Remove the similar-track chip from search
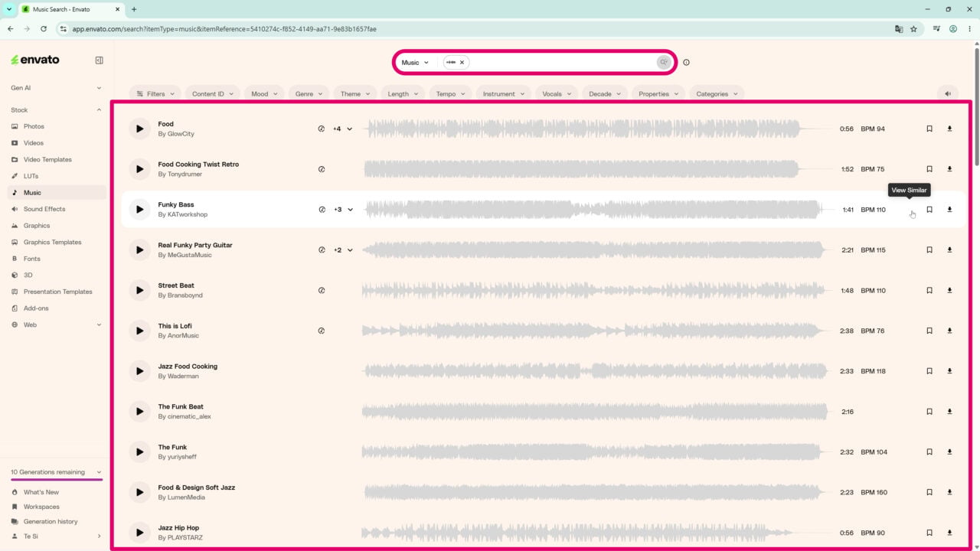This screenshot has height=551, width=980. [462, 63]
